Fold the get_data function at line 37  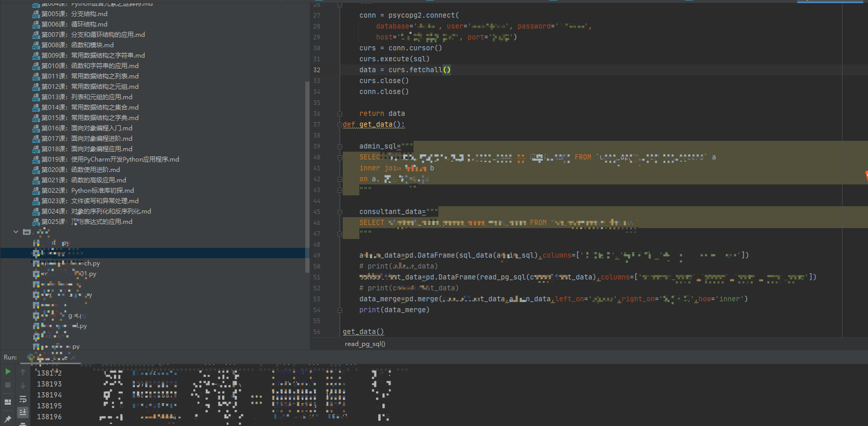pos(340,124)
